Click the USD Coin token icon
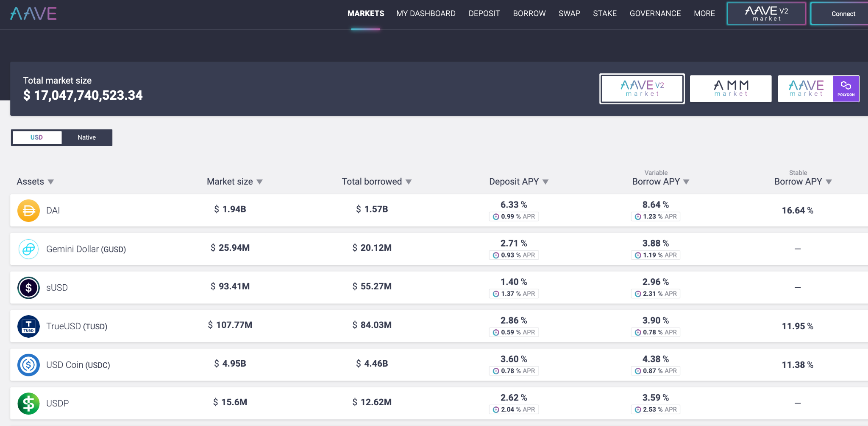The width and height of the screenshot is (868, 426). [28, 365]
